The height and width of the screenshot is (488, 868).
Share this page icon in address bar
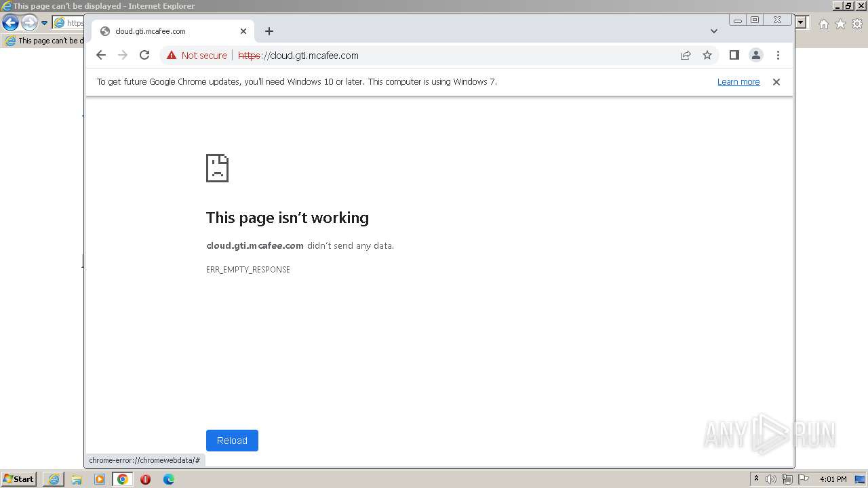(686, 56)
